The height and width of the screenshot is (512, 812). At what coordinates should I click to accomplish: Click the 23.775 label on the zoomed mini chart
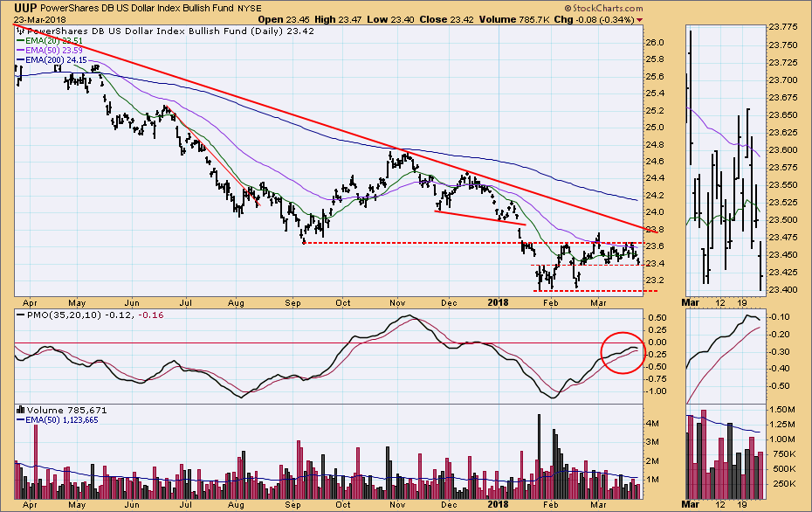click(783, 27)
